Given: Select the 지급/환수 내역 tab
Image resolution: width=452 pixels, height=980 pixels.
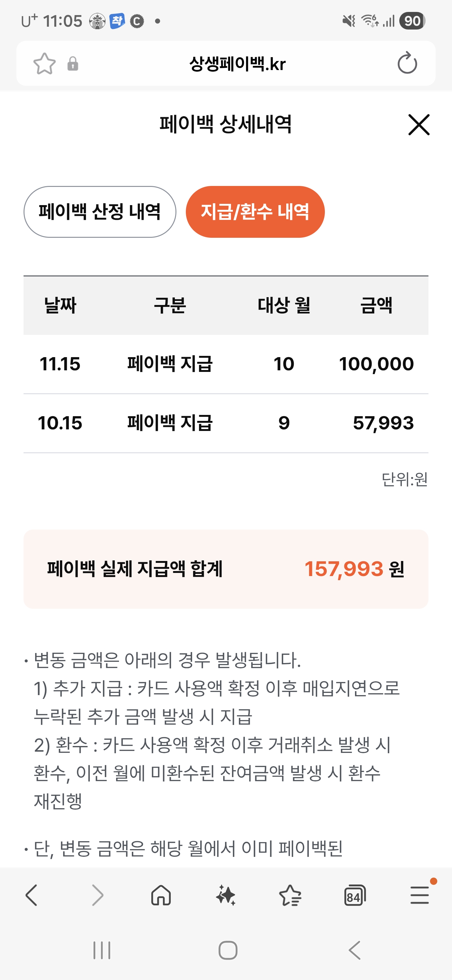Looking at the screenshot, I should 255,212.
